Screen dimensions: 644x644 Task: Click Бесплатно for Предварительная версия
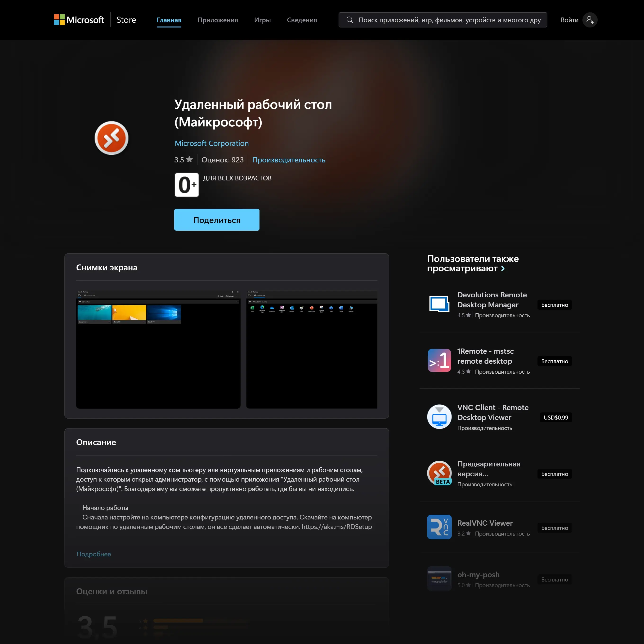[555, 474]
